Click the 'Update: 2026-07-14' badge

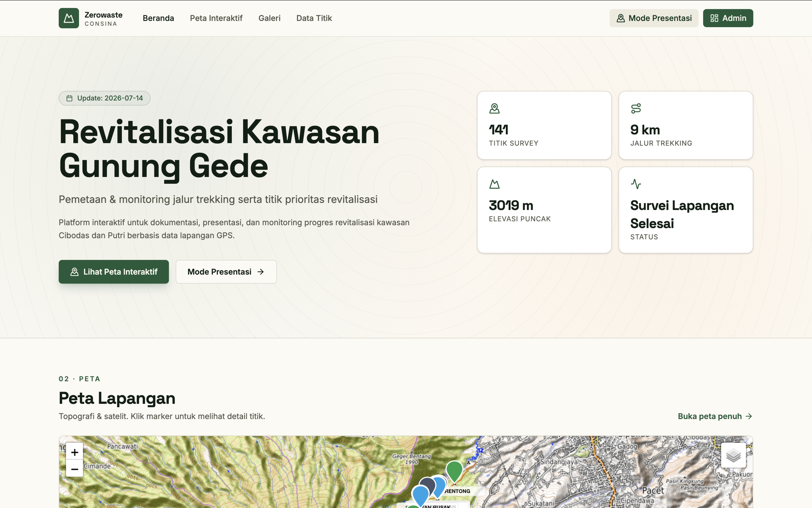(104, 98)
